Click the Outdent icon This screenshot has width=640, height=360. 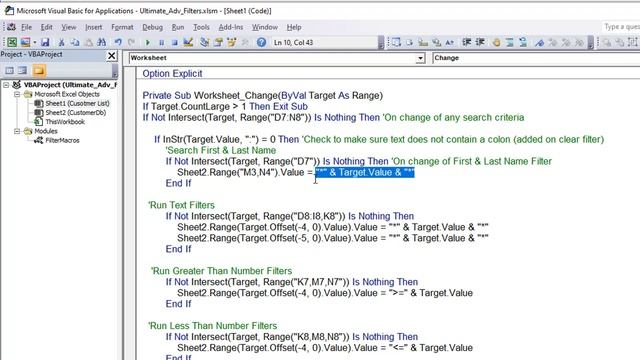coord(480,42)
